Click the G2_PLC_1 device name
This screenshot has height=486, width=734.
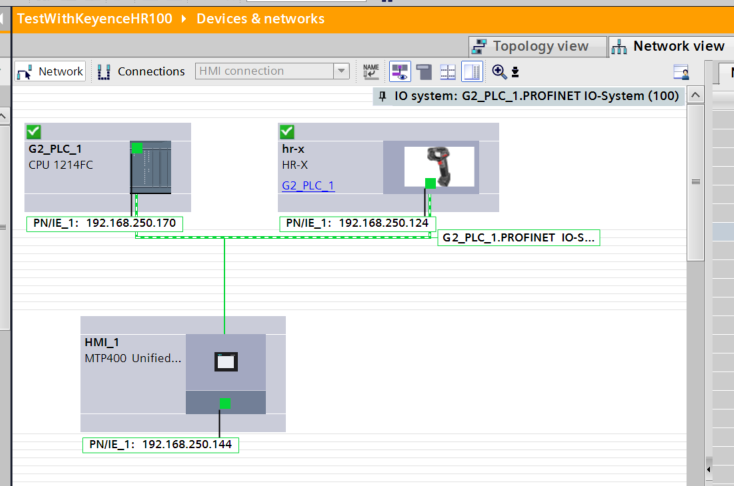click(x=55, y=149)
